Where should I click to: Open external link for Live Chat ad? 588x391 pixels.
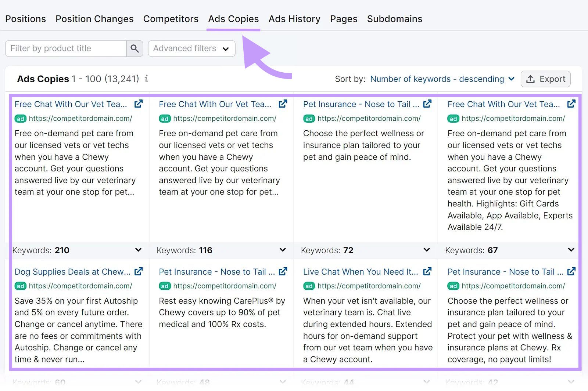click(x=427, y=272)
